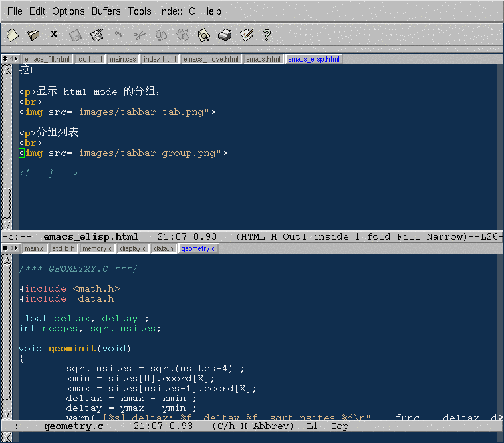The width and height of the screenshot is (504, 443).
Task: Switch to the memory.c tab
Action: (x=97, y=248)
